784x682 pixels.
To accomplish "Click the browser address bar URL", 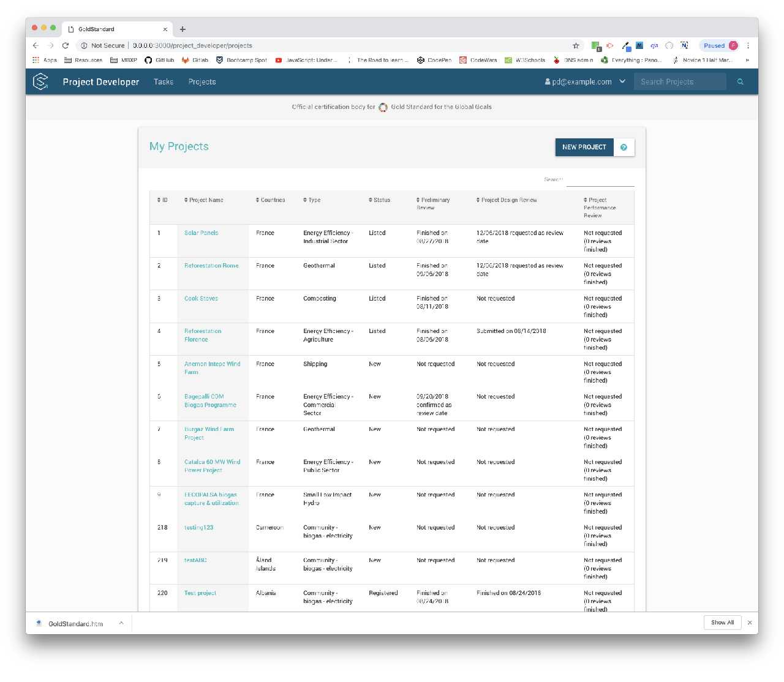I will (x=192, y=45).
